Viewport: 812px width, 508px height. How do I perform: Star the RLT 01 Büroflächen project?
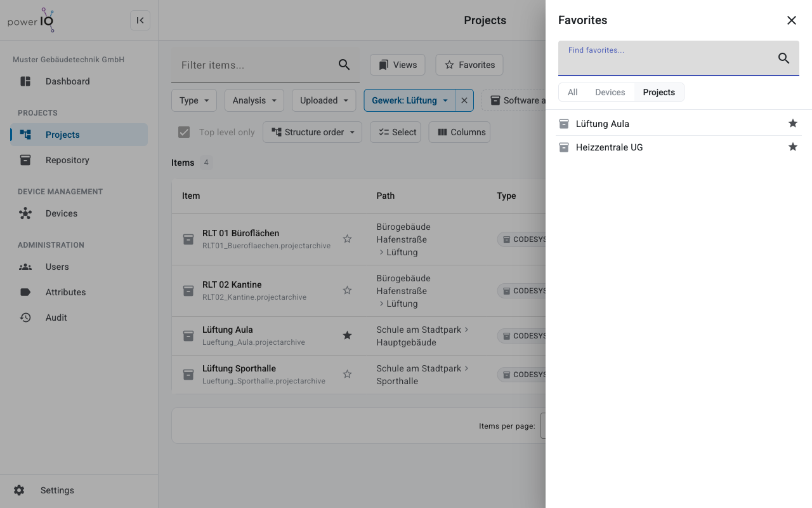coord(347,239)
